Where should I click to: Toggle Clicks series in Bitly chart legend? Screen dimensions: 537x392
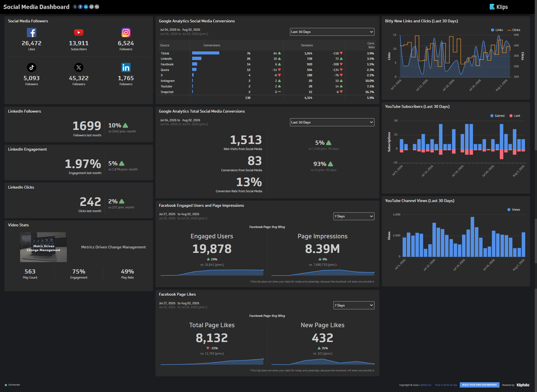[x=514, y=30]
